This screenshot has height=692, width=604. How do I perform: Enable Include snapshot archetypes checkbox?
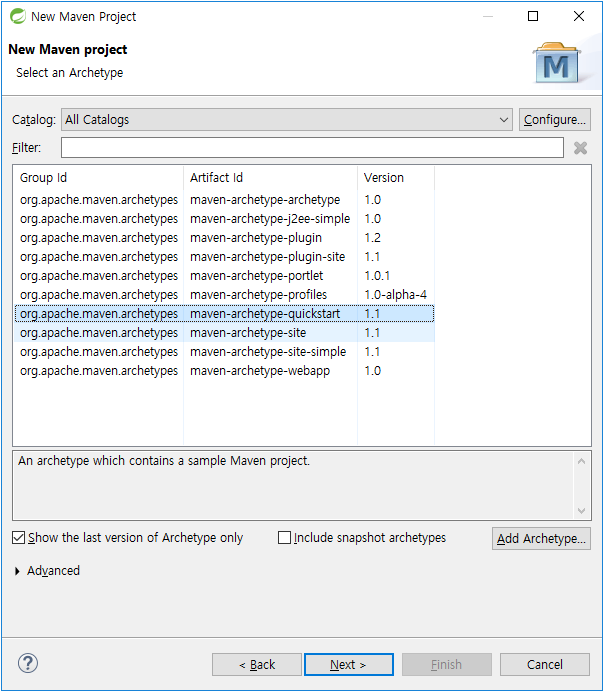285,538
